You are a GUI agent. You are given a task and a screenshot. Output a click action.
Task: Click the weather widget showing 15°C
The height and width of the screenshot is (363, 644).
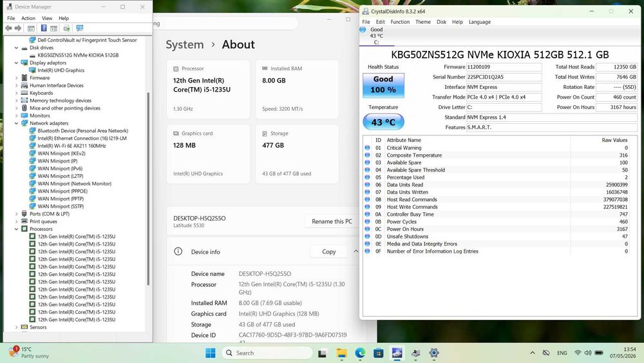tap(29, 352)
